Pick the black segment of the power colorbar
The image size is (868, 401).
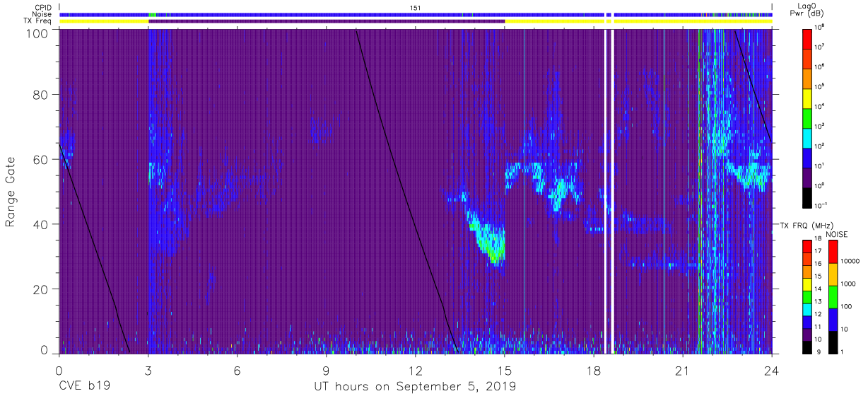click(x=809, y=199)
